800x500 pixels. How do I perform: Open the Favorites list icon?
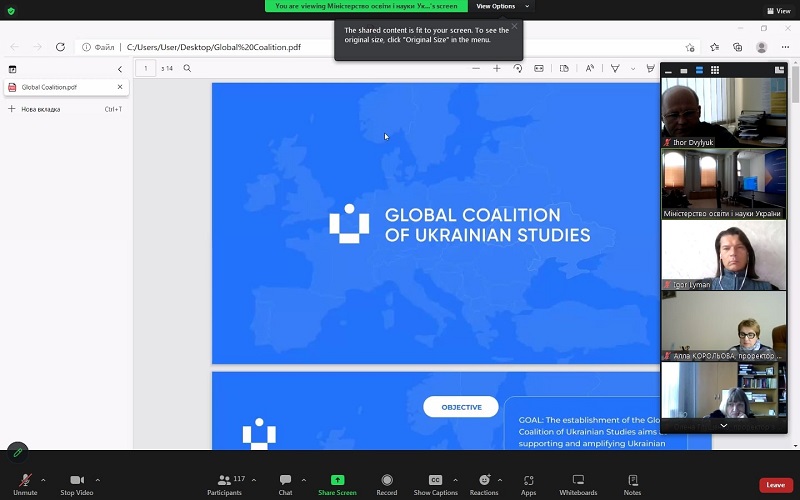pos(714,47)
